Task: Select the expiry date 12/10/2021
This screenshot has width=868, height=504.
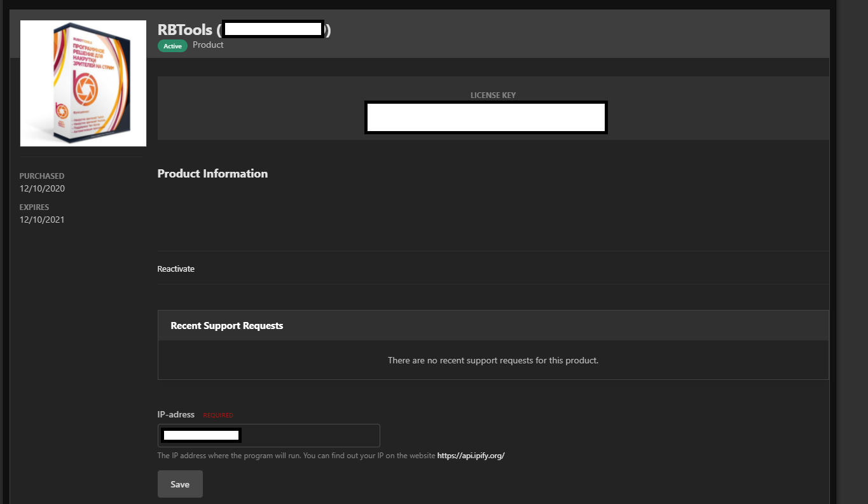Action: coord(42,220)
